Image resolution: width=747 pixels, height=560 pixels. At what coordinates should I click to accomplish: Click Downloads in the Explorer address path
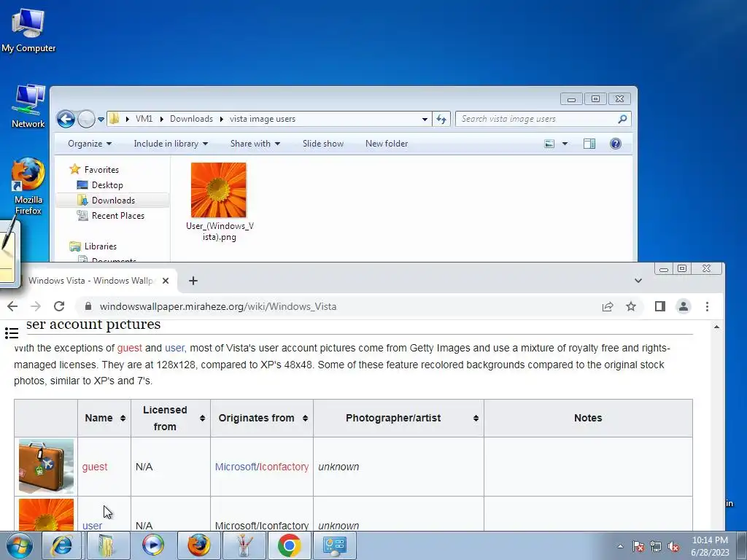tap(191, 119)
